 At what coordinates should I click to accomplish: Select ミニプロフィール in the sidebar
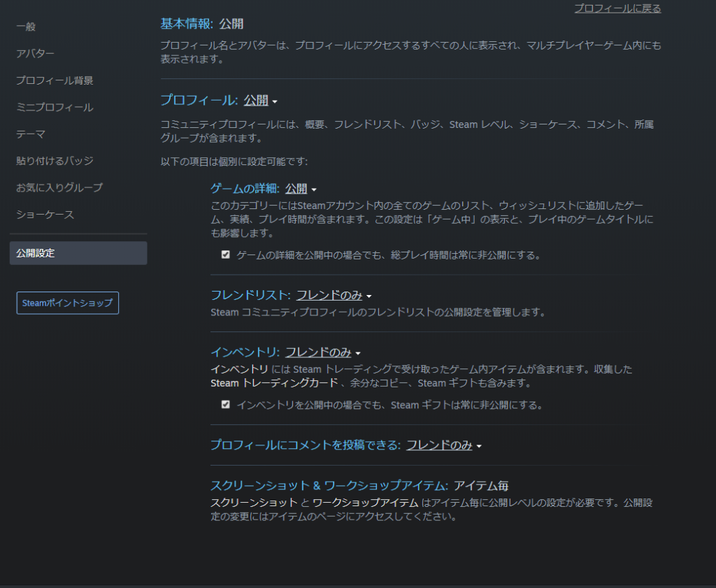(x=55, y=108)
